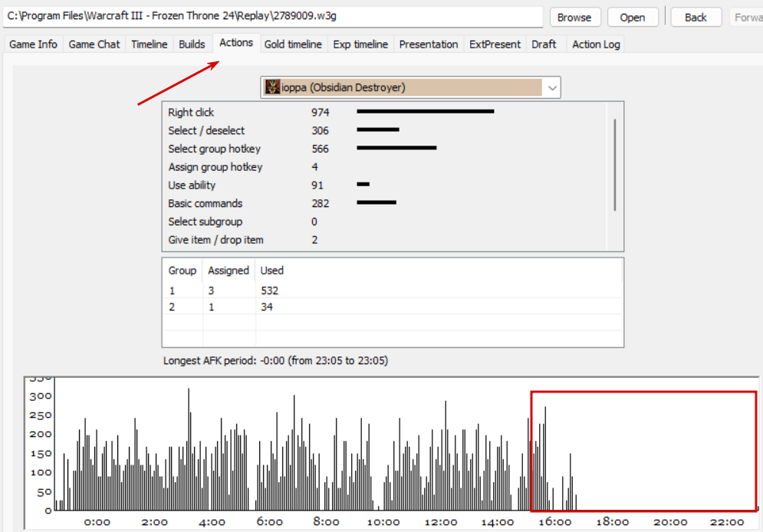The width and height of the screenshot is (763, 532).
Task: Open the Builds tab
Action: tap(192, 44)
